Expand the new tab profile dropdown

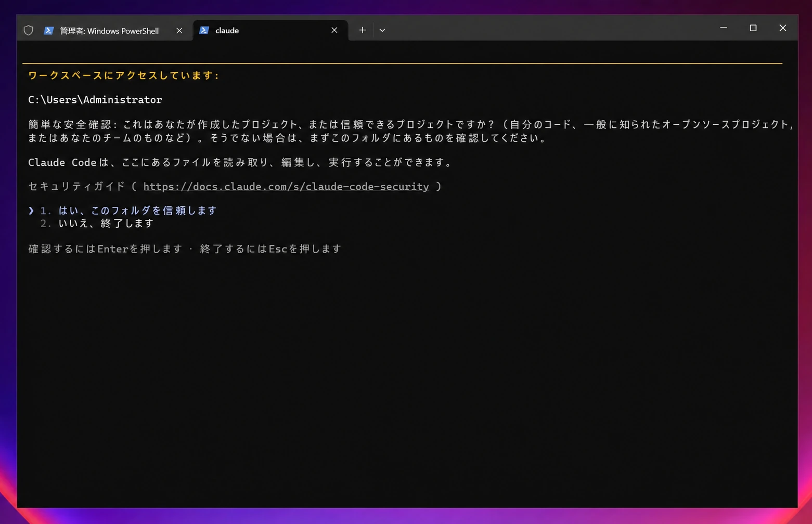coord(382,30)
